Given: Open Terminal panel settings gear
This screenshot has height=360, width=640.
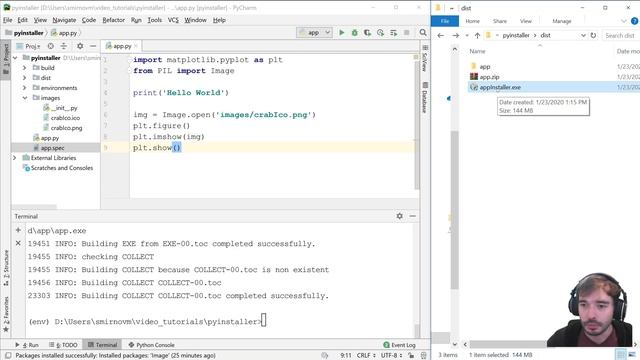Looking at the screenshot, I should (400, 216).
